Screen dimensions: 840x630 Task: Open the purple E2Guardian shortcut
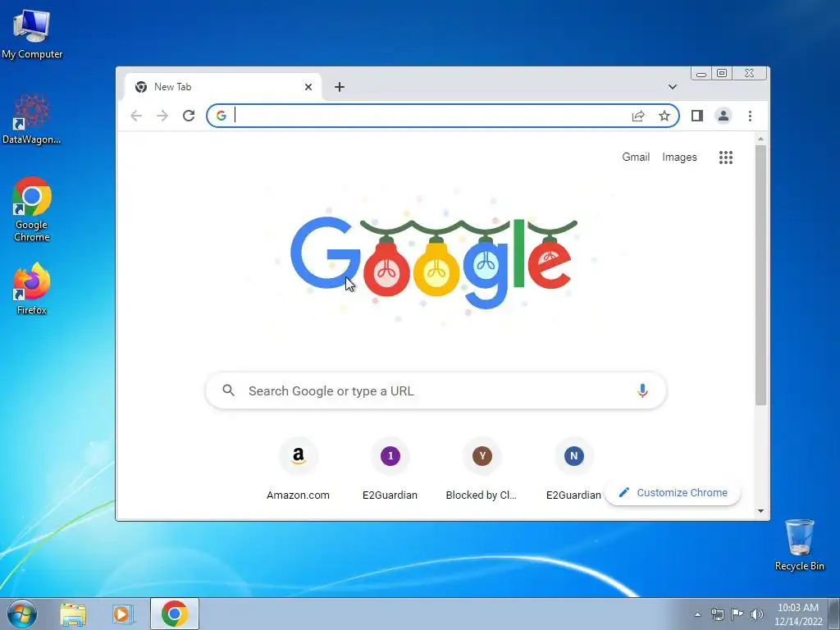coord(390,469)
